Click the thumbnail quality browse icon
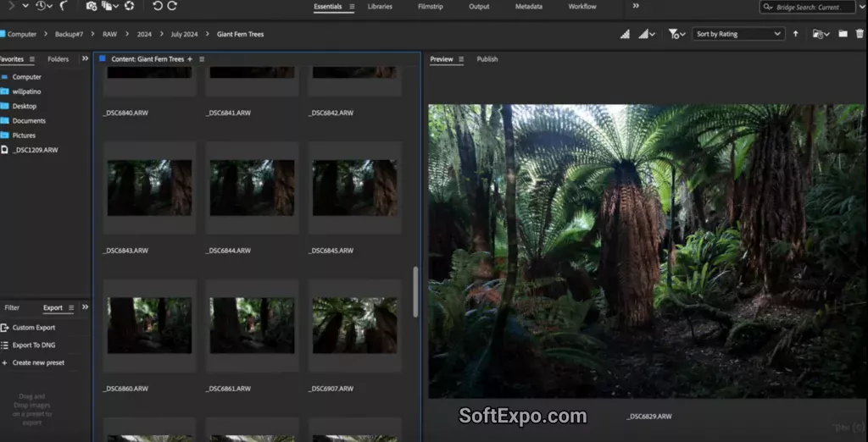The height and width of the screenshot is (442, 868). [625, 35]
